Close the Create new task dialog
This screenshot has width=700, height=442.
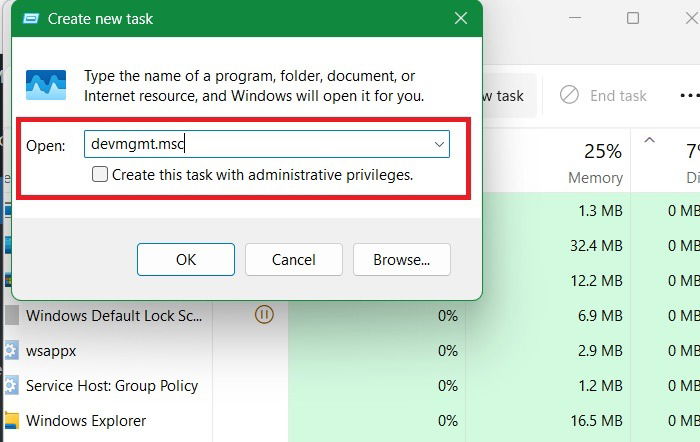coord(460,19)
